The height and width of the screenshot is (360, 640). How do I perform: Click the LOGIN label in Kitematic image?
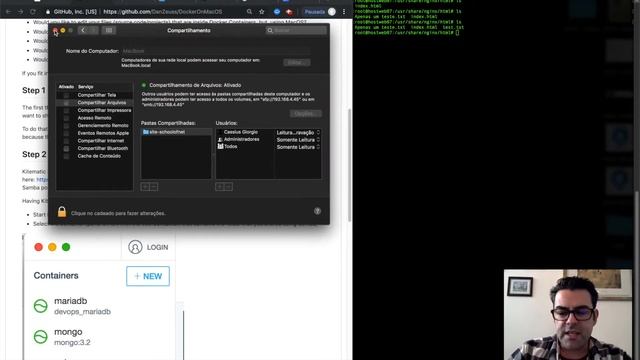pyautogui.click(x=158, y=247)
